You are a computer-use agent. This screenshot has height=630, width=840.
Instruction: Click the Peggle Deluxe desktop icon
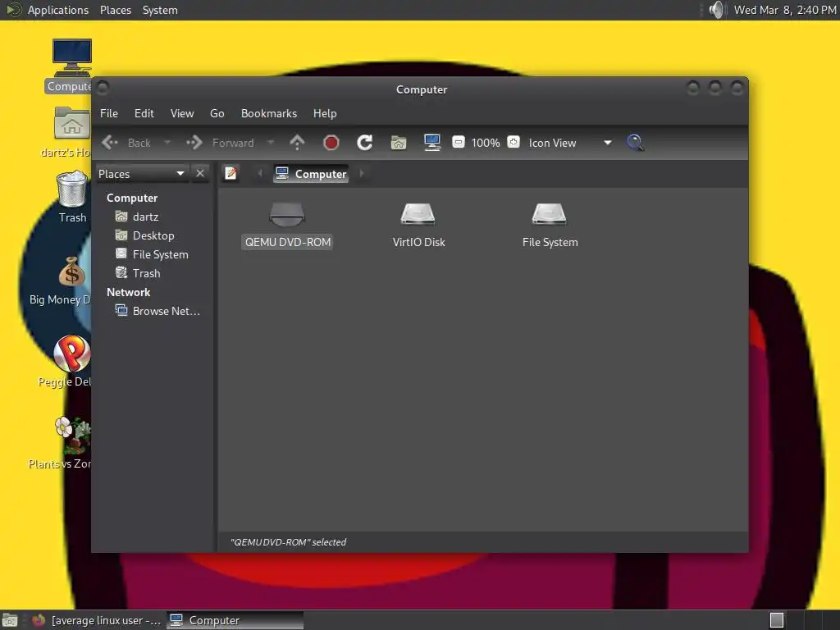tap(72, 354)
